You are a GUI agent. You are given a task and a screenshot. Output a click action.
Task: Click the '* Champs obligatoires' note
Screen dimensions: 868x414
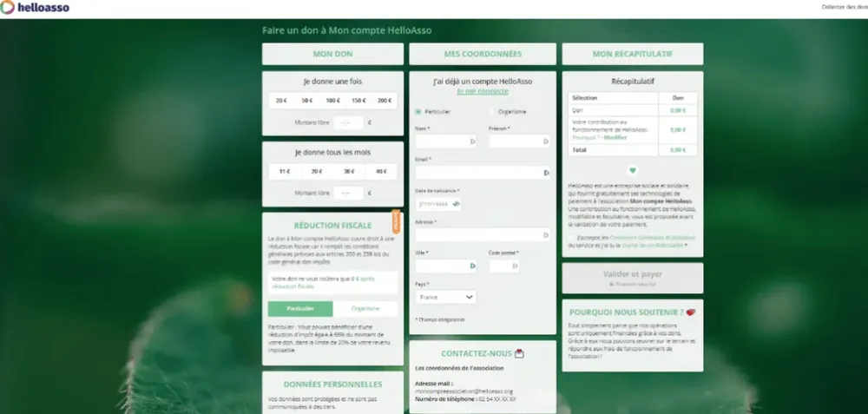pos(439,319)
